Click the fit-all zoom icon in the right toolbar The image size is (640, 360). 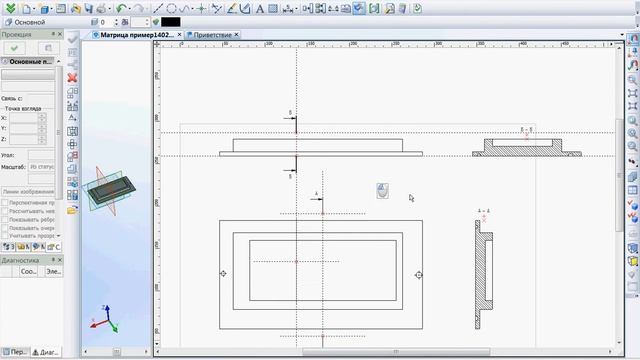(632, 93)
